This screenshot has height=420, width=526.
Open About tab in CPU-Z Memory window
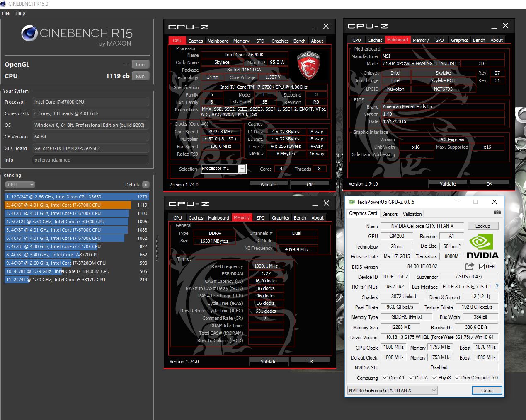[x=318, y=218]
